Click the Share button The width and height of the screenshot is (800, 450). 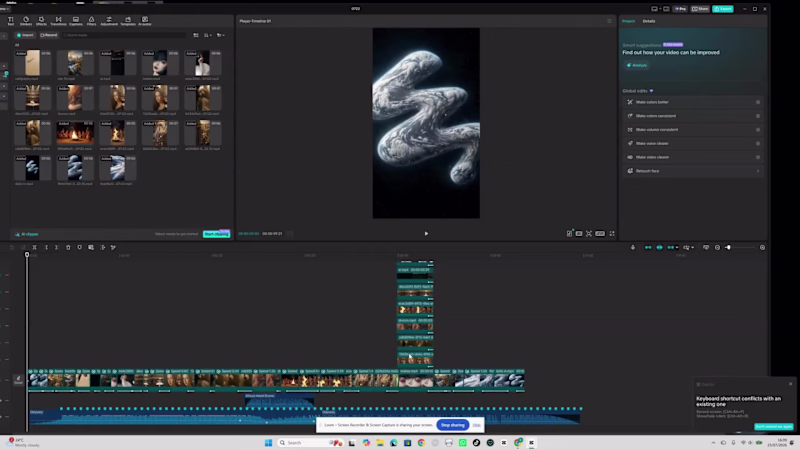tap(700, 9)
